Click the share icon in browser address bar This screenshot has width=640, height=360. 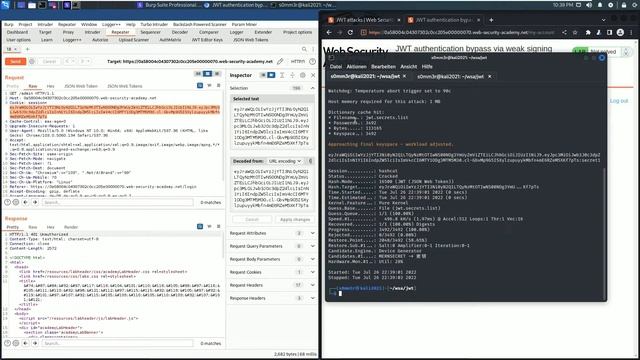564,32
